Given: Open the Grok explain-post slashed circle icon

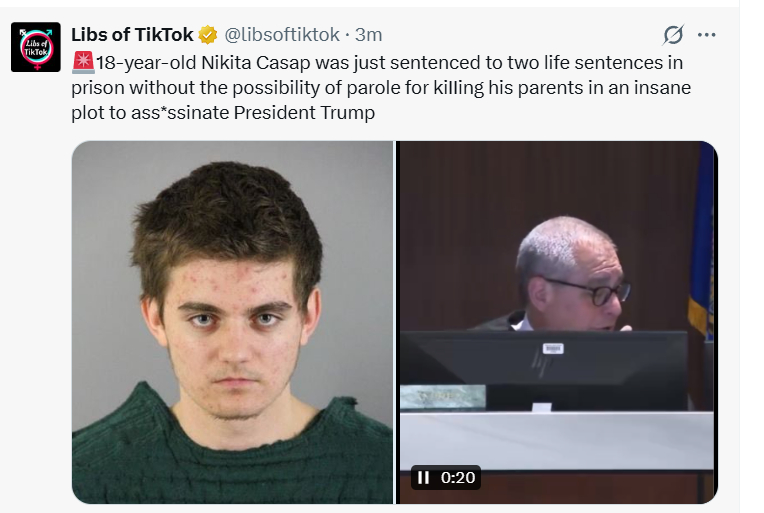Looking at the screenshot, I should point(673,35).
